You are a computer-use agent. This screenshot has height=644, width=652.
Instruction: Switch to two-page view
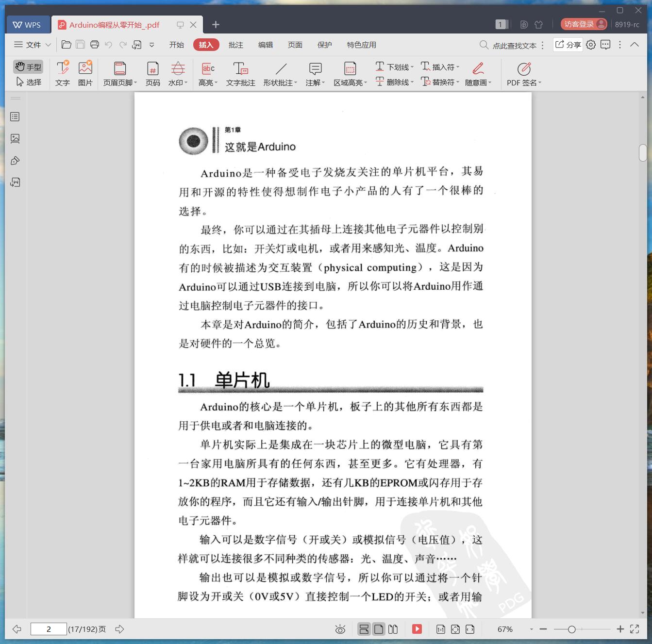coord(393,629)
